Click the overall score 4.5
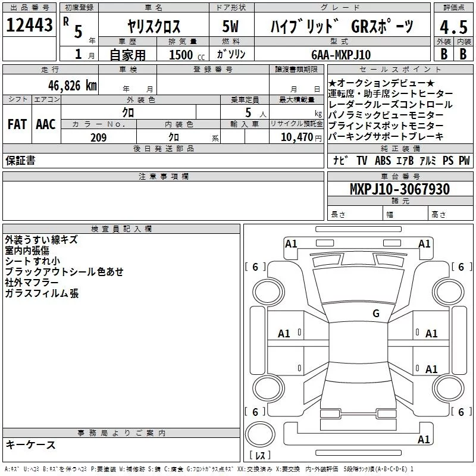Image resolution: width=476 pixels, height=476 pixels. click(454, 27)
